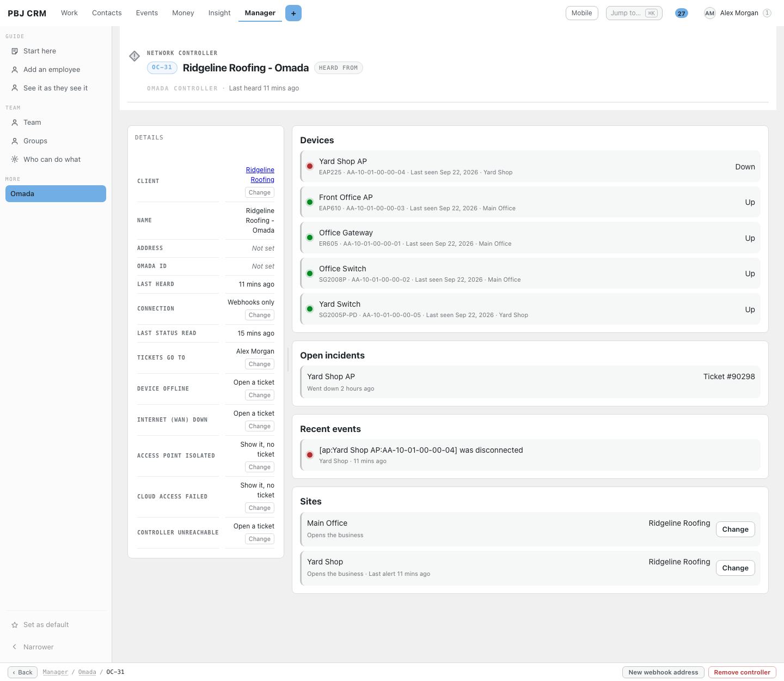Viewport: 784px width, 681px height.
Task: Change the Yard Shop site client
Action: pyautogui.click(x=735, y=568)
